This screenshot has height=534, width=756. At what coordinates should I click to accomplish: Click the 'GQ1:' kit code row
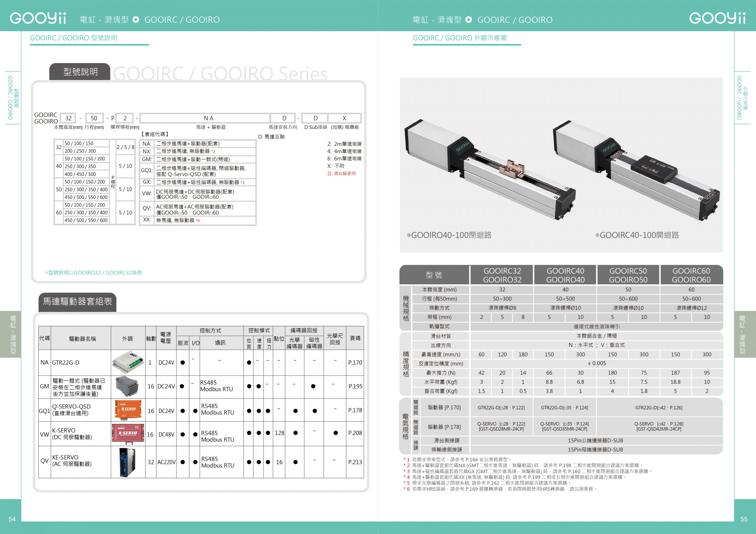click(x=198, y=171)
